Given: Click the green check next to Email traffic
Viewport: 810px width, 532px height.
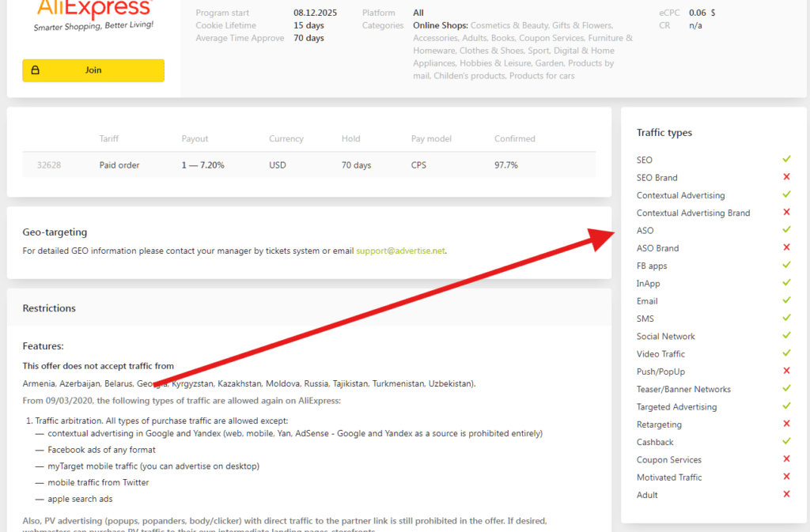Looking at the screenshot, I should (786, 300).
